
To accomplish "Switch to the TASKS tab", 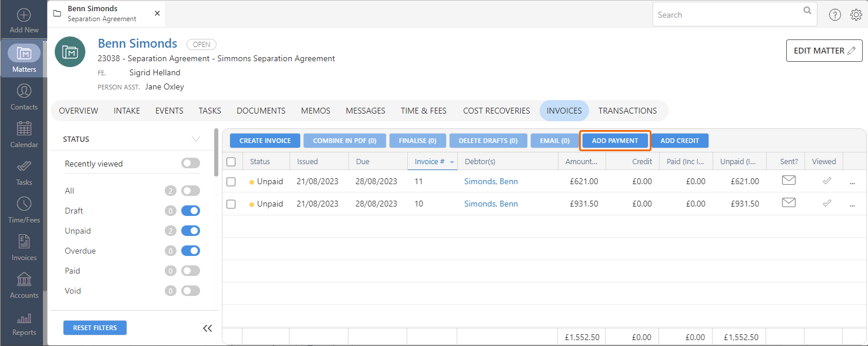I will click(x=210, y=111).
